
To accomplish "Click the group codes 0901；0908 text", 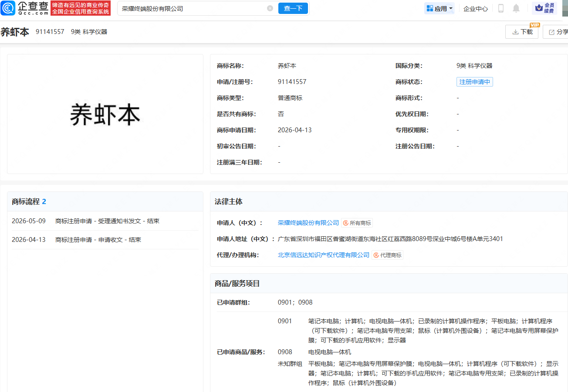I will click(295, 302).
